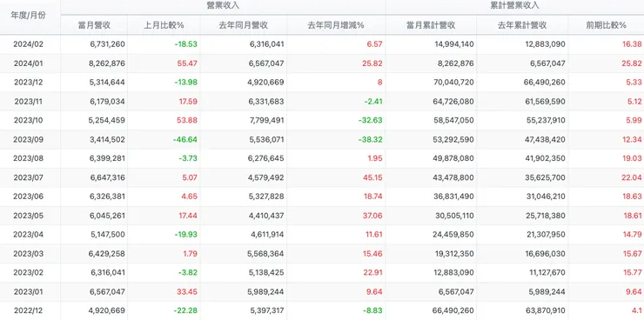The image size is (644, 320).
Task: Click the 當月累計營收 column header
Action: click(431, 25)
